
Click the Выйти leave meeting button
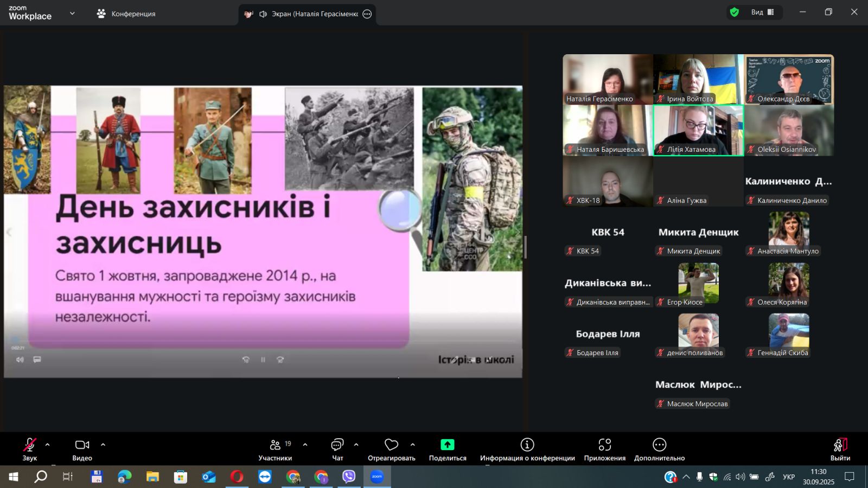pyautogui.click(x=840, y=450)
